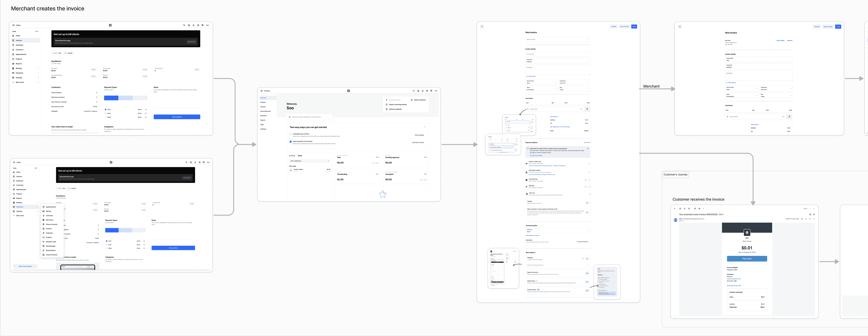This screenshot has width=868, height=336.
Task: Star the received invoice email
Action: [x=802, y=219]
